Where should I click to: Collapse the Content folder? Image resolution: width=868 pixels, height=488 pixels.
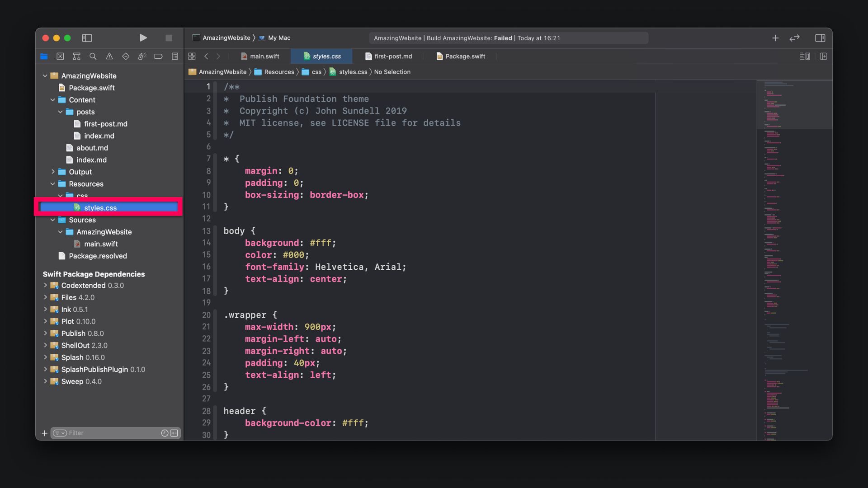pos(53,100)
